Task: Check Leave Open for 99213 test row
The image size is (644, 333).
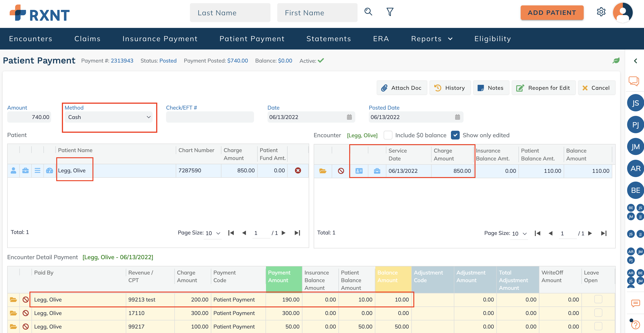Action: pyautogui.click(x=598, y=299)
